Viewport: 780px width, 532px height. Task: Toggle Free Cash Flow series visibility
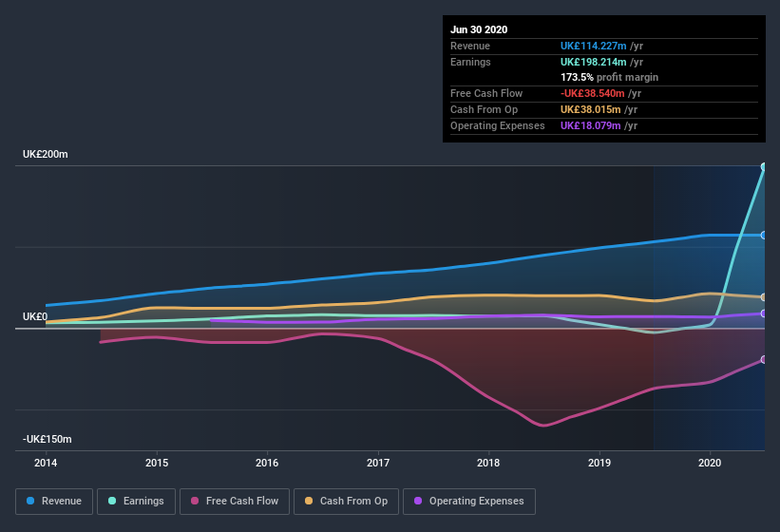point(235,501)
